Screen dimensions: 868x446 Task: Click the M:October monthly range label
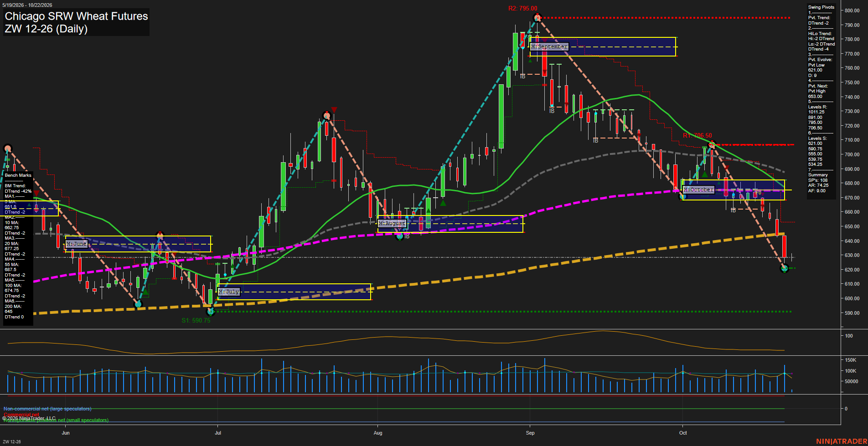(698, 190)
